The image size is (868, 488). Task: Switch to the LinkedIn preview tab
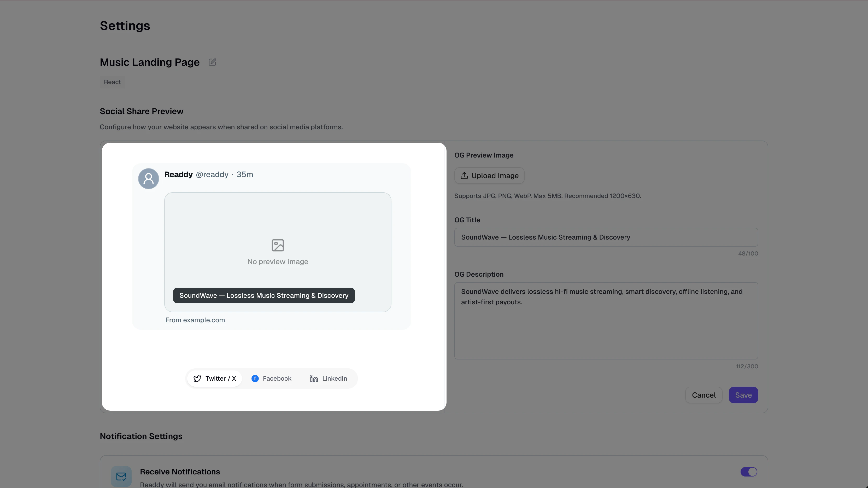pyautogui.click(x=328, y=379)
